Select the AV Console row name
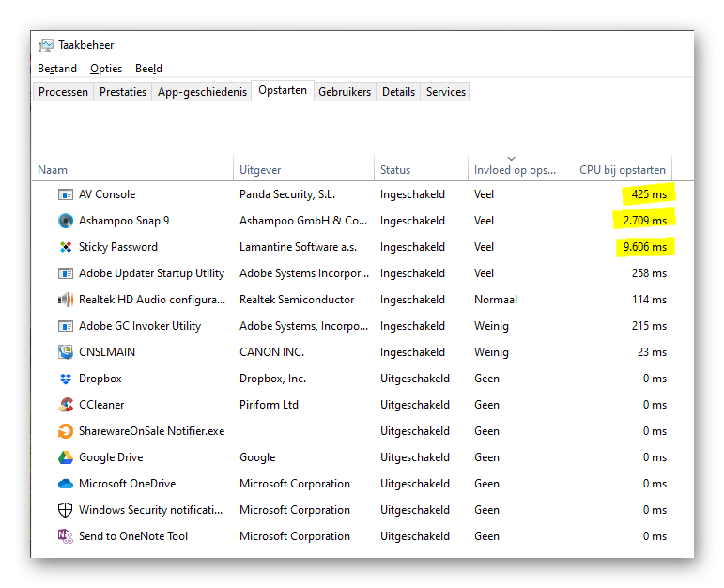This screenshot has width=724, height=588. tap(107, 194)
